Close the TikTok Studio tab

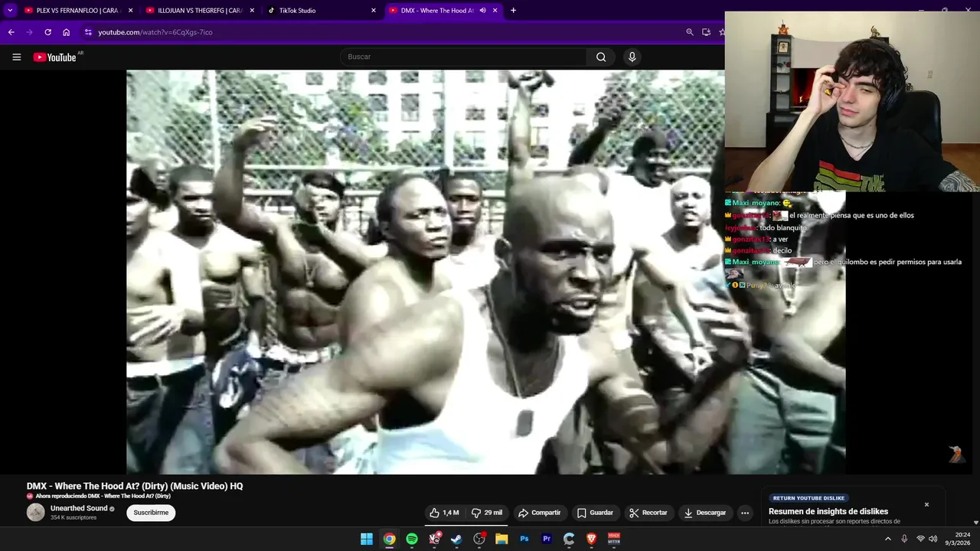pyautogui.click(x=374, y=11)
